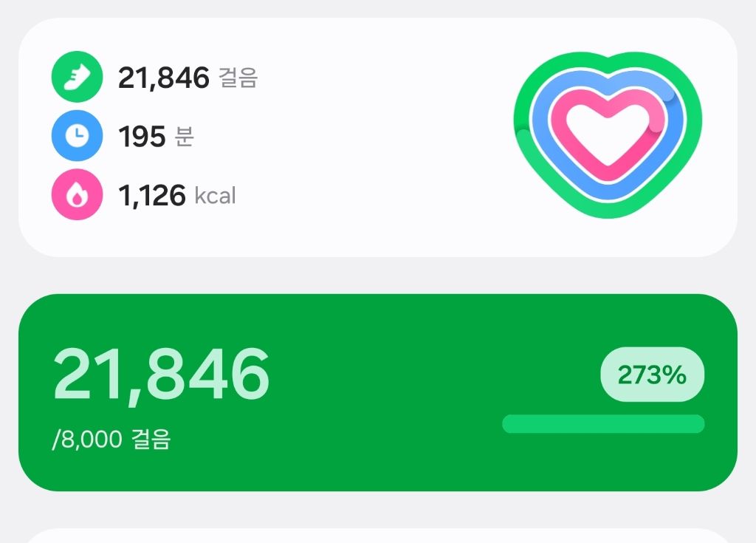This screenshot has width=756, height=543.
Task: Click the steps progress bar
Action: pos(603,424)
